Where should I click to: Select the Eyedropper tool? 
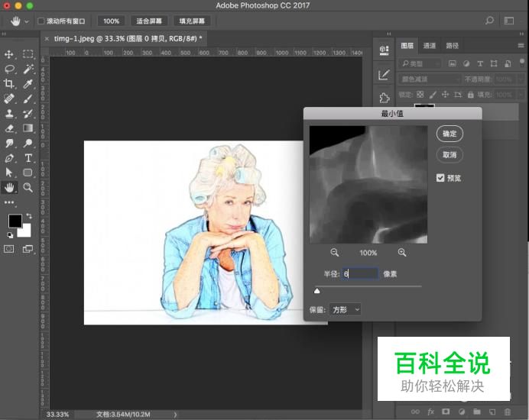point(28,83)
